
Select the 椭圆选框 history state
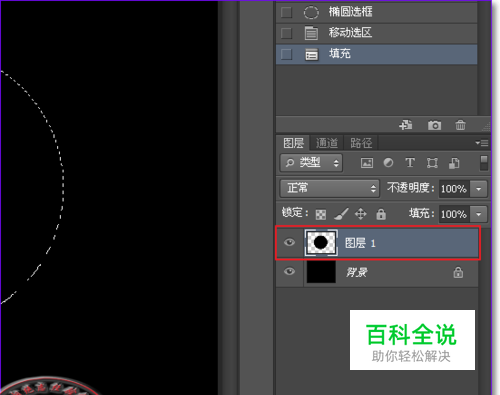(x=377, y=13)
